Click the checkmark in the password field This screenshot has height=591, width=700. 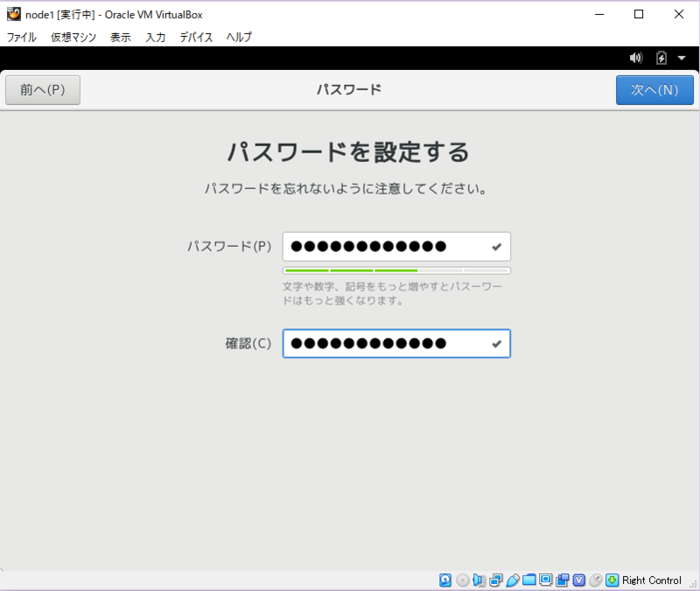(x=496, y=247)
